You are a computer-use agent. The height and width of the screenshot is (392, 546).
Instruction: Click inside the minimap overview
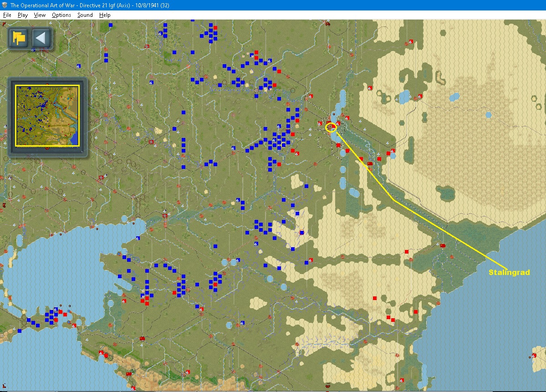(x=47, y=116)
